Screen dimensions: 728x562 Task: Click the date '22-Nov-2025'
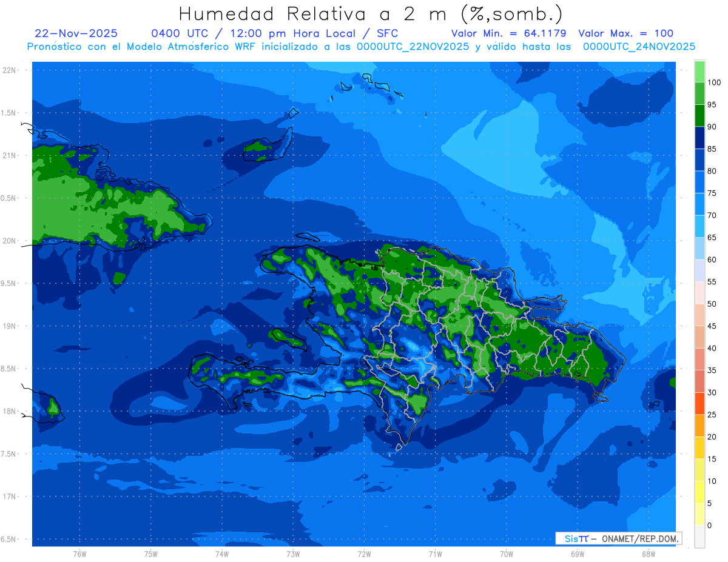pyautogui.click(x=76, y=33)
